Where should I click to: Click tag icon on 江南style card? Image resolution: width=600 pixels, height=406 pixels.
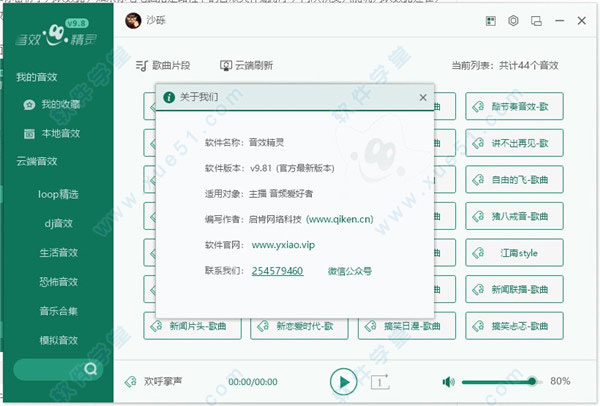point(478,253)
